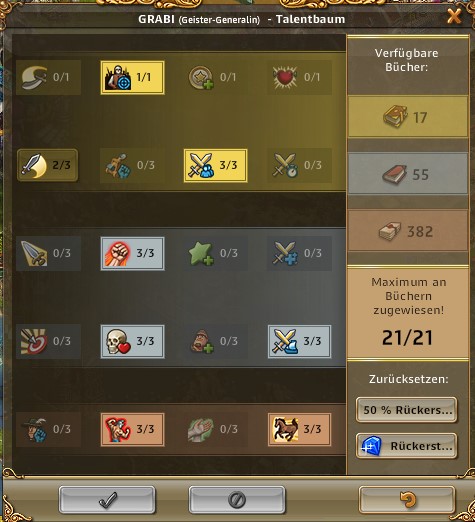Select the sniper crosshair talent at 1/1
The image size is (475, 522).
[x=132, y=77]
